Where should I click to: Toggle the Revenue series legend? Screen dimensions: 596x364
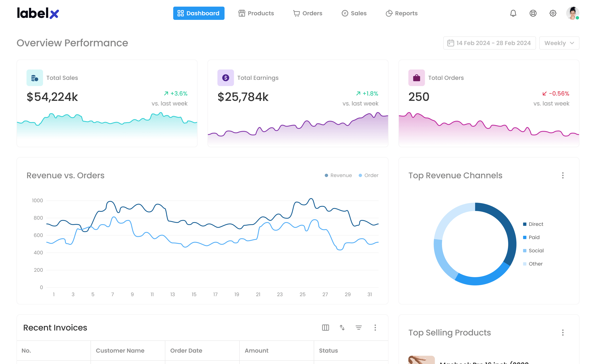pyautogui.click(x=338, y=175)
